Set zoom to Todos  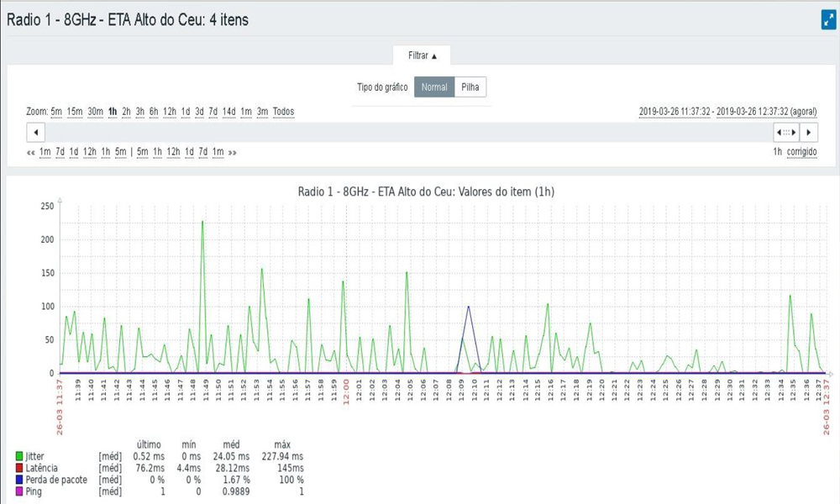click(x=283, y=112)
